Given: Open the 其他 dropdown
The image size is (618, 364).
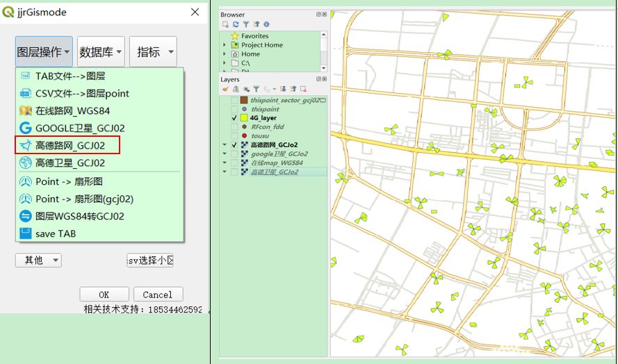Looking at the screenshot, I should click(38, 260).
